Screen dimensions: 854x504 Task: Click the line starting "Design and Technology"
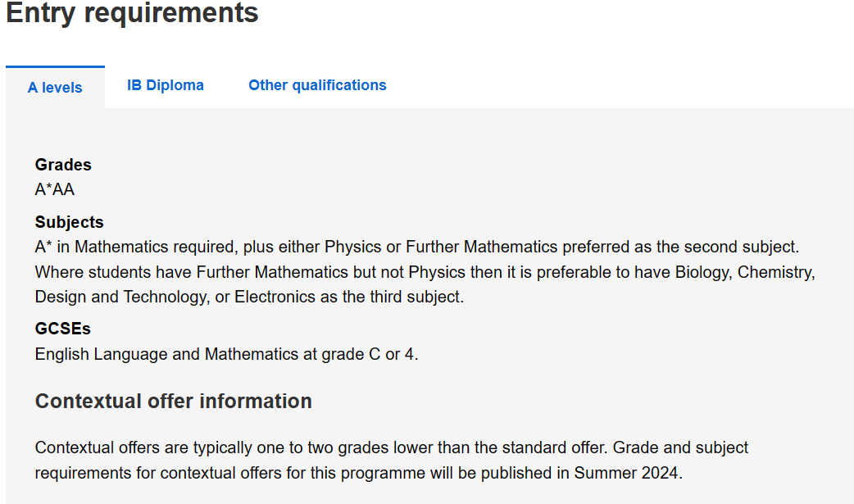[249, 297]
